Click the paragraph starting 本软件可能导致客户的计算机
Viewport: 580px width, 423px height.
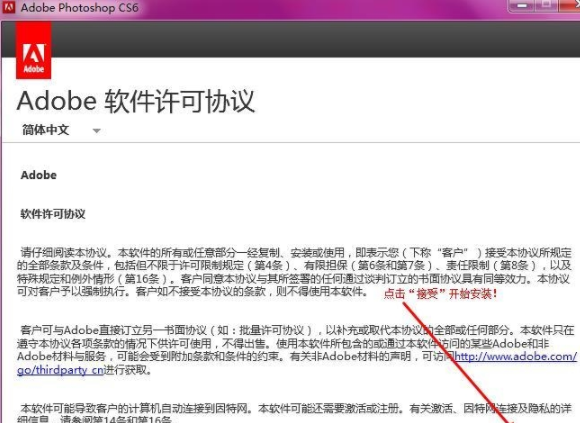pyautogui.click(x=294, y=413)
